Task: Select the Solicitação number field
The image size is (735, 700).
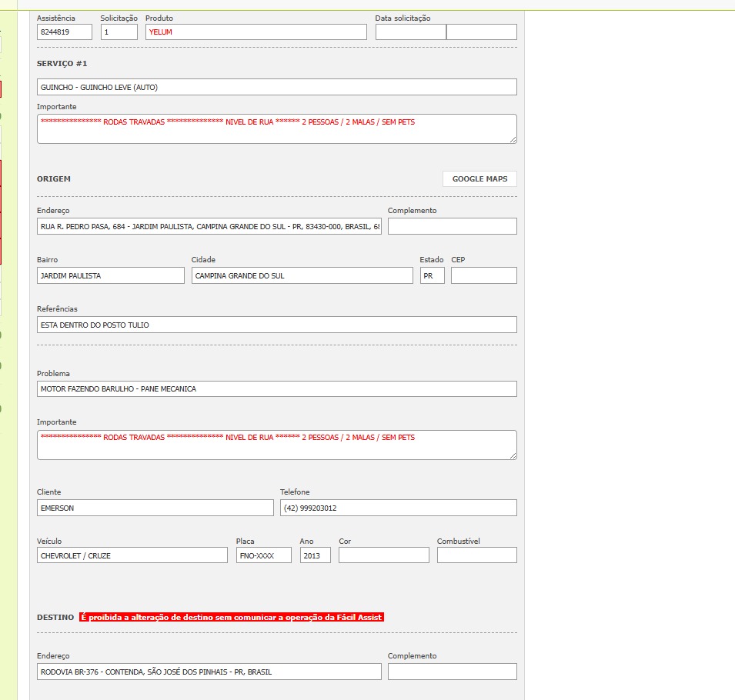Action: [119, 32]
